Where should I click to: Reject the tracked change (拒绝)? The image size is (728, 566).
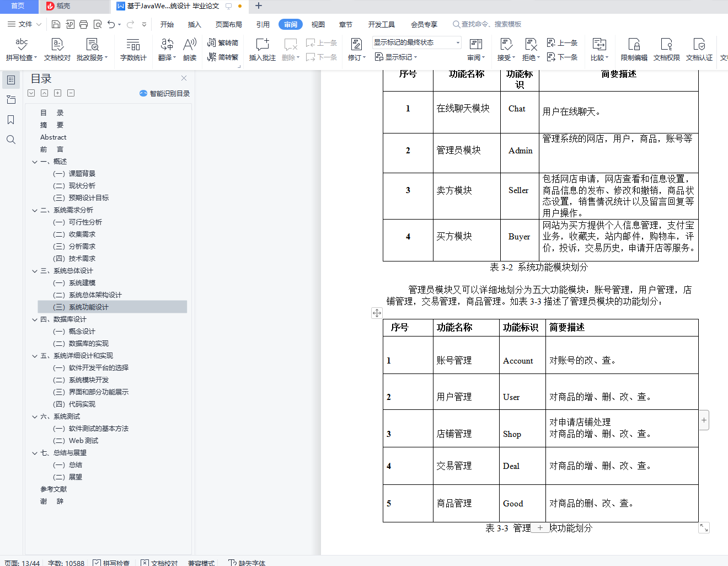[x=531, y=49]
